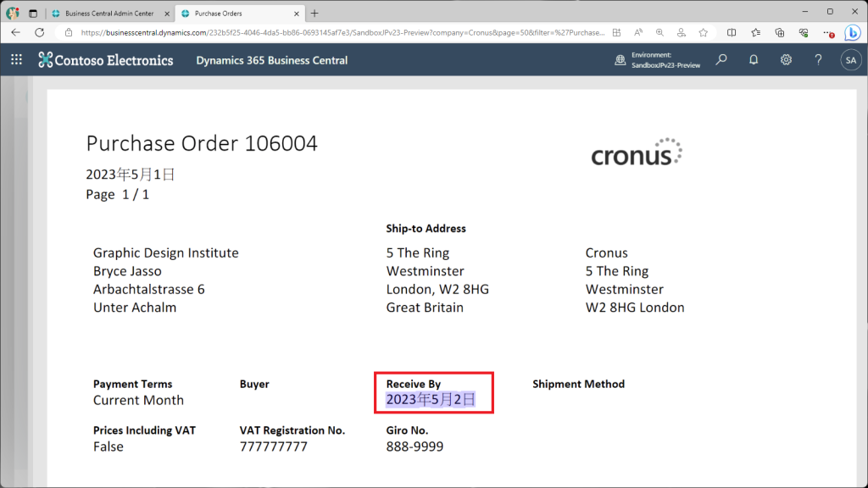Click the Ship-to Address heading
868x488 pixels.
[x=426, y=229]
